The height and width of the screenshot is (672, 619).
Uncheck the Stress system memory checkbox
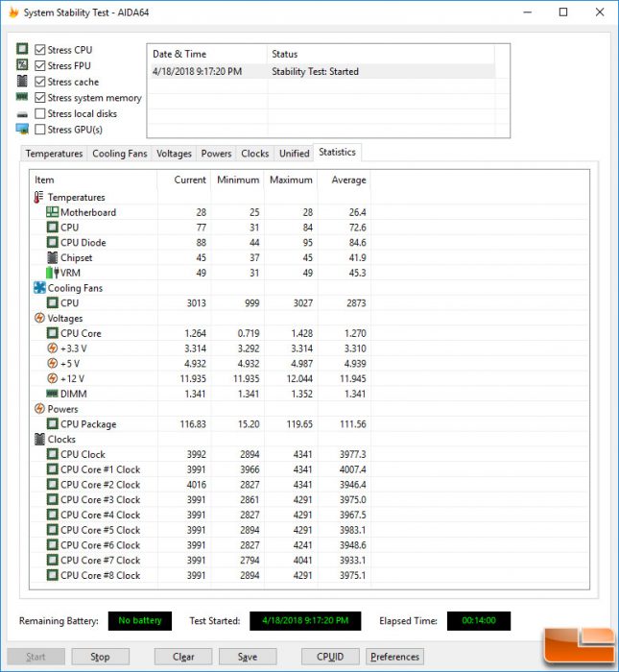40,98
